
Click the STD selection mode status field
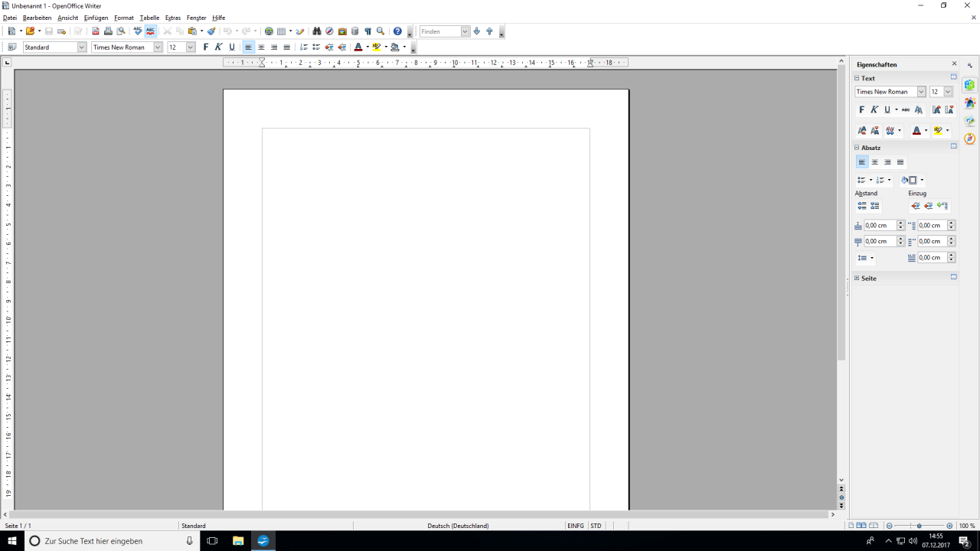coord(596,526)
